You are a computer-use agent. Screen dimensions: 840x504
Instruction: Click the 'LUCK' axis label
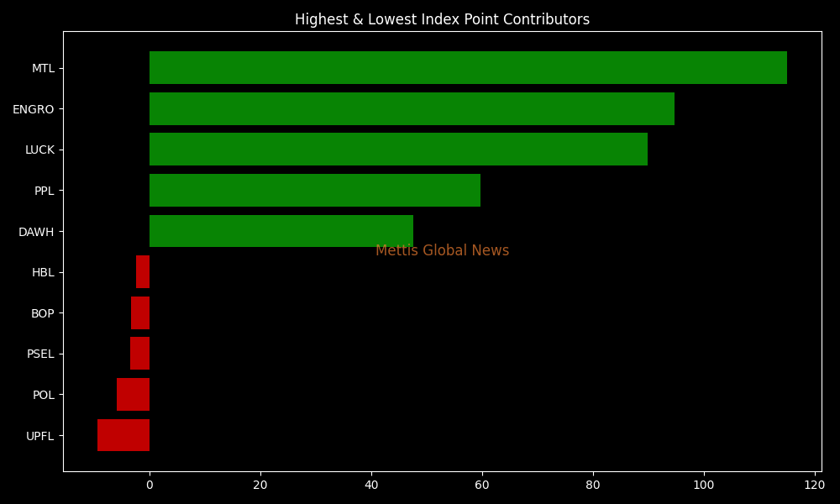click(x=39, y=150)
